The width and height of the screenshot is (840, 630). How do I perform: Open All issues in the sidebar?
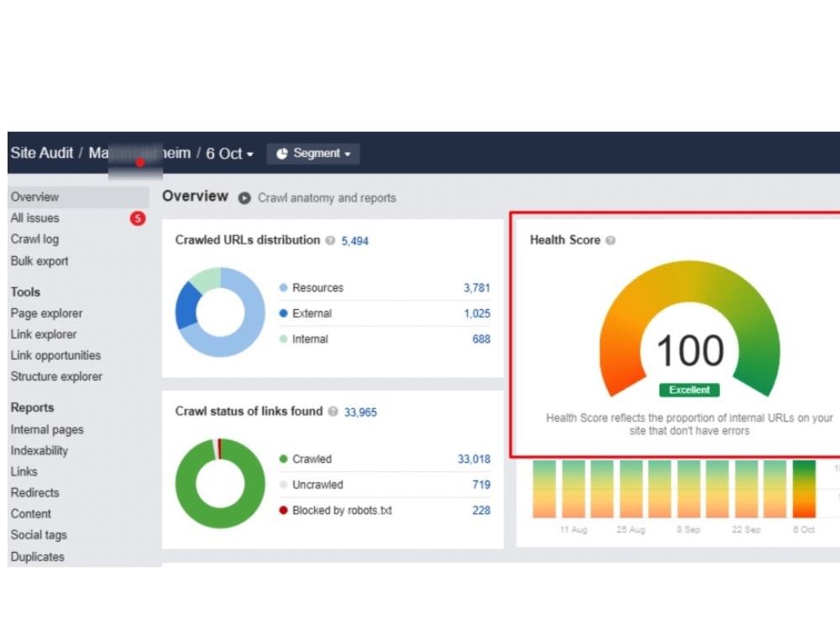point(34,218)
